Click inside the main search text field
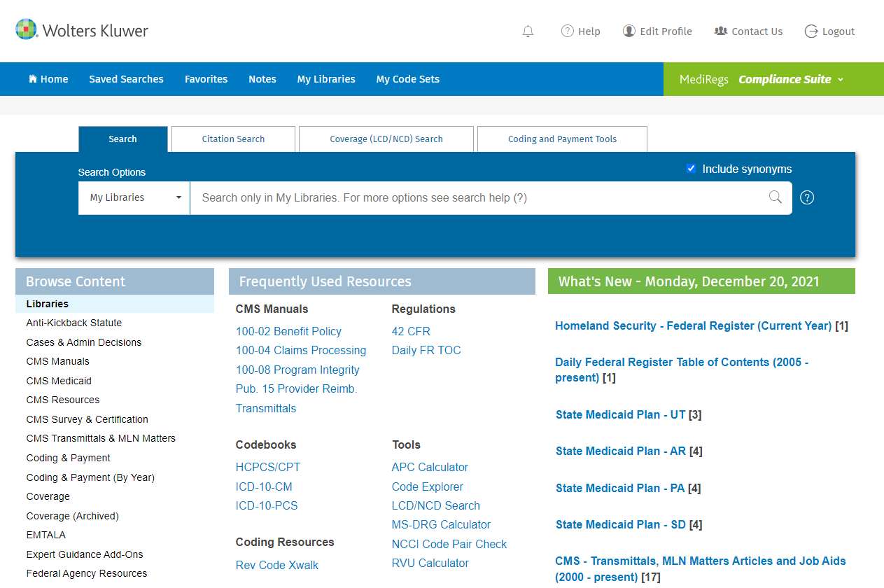The width and height of the screenshot is (884, 588). coord(476,197)
